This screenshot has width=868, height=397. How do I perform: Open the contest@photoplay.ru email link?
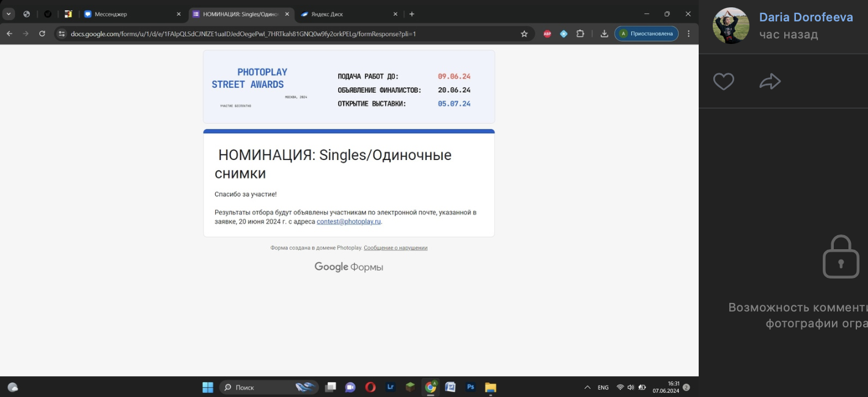(x=348, y=222)
